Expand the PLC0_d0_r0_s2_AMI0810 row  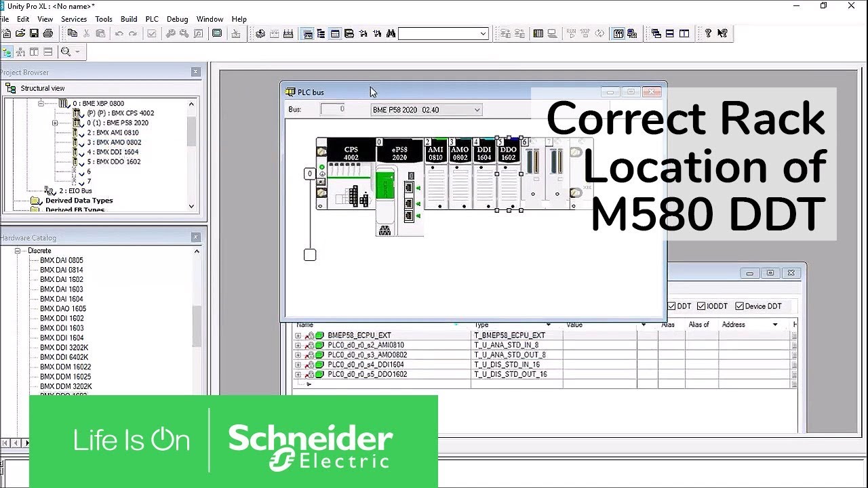298,345
